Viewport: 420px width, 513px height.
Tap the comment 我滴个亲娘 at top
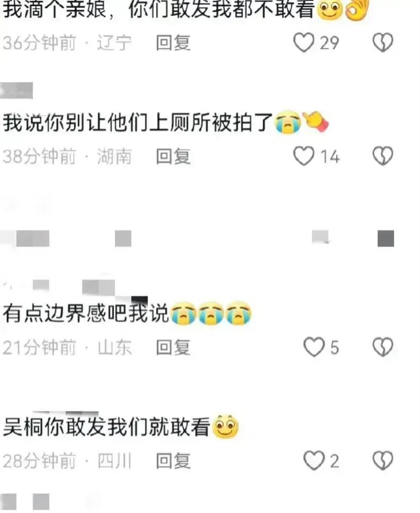[x=158, y=9]
